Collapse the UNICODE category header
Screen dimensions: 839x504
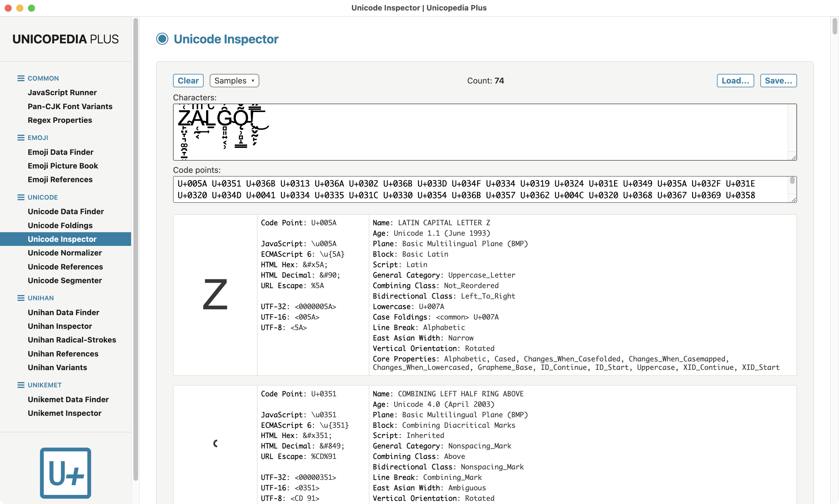click(43, 197)
